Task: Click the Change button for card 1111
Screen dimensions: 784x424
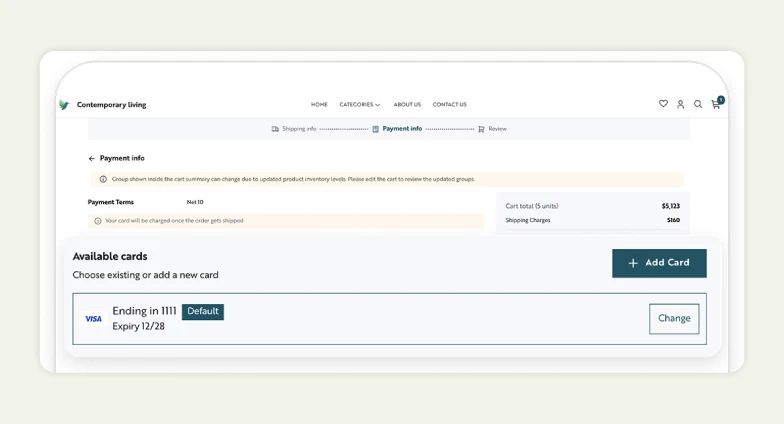Action: [674, 318]
